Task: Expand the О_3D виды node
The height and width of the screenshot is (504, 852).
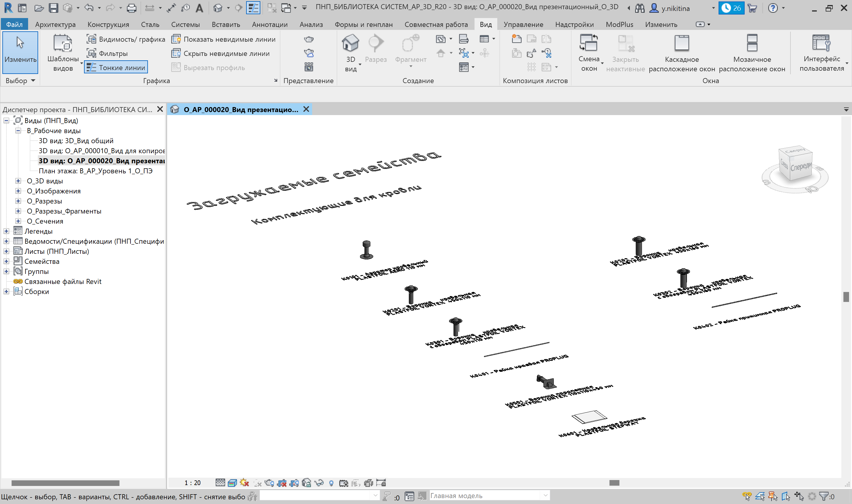Action: click(18, 181)
